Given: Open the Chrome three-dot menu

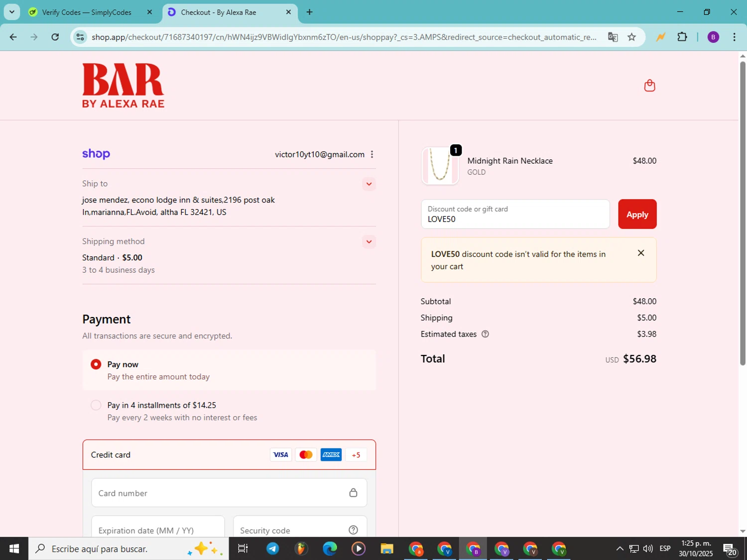Looking at the screenshot, I should (734, 37).
